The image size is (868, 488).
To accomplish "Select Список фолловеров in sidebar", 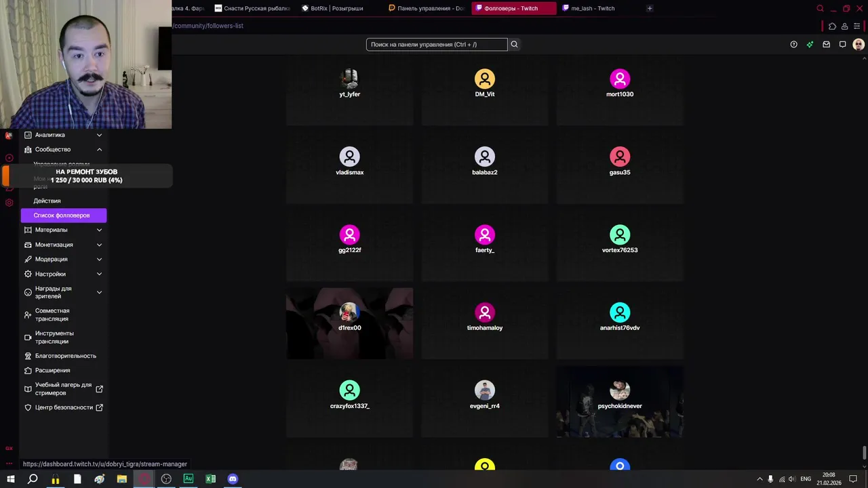I will pos(64,216).
